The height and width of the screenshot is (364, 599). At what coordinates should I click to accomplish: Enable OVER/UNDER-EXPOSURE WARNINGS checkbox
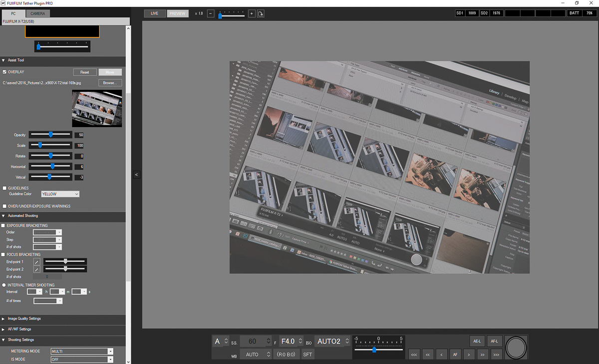[4, 206]
